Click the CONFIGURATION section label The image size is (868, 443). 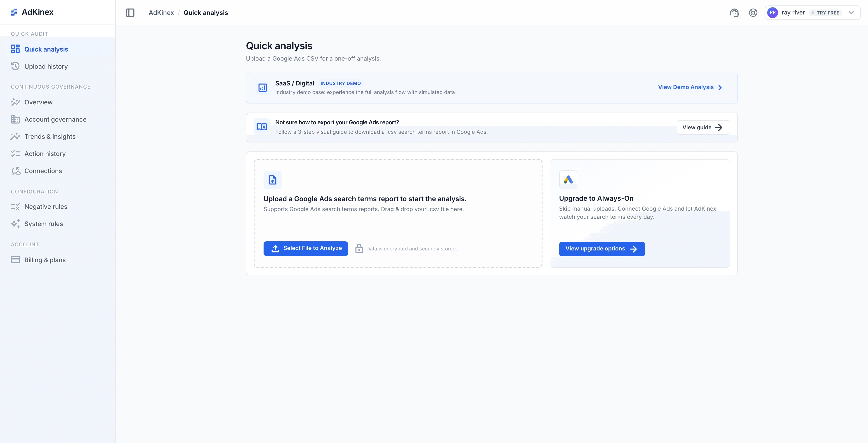click(x=34, y=191)
